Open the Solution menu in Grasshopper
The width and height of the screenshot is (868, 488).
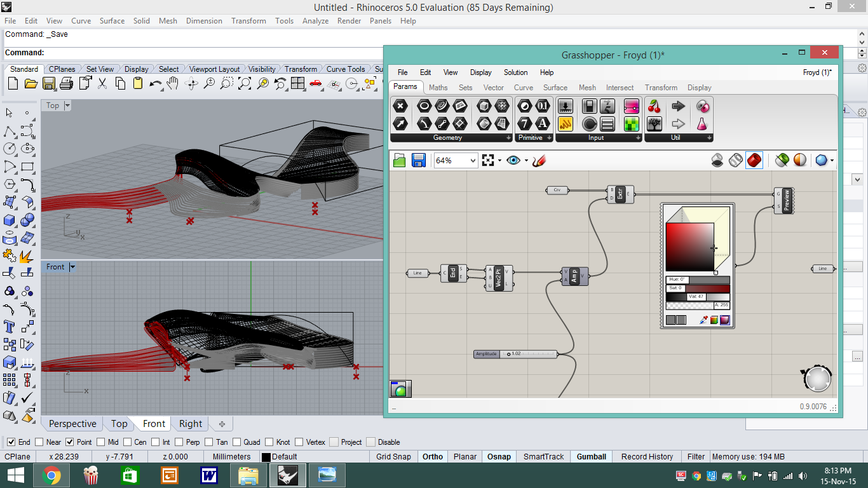(515, 72)
